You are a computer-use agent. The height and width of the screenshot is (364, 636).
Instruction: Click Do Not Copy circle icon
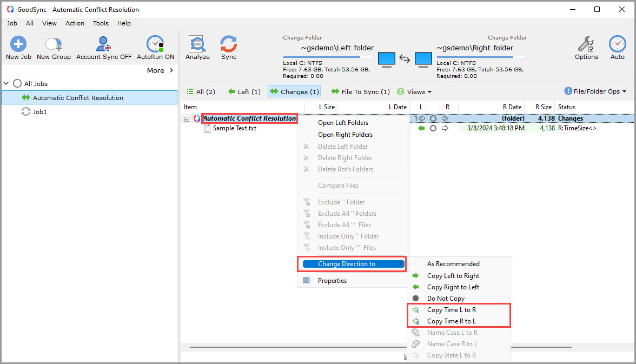point(415,298)
